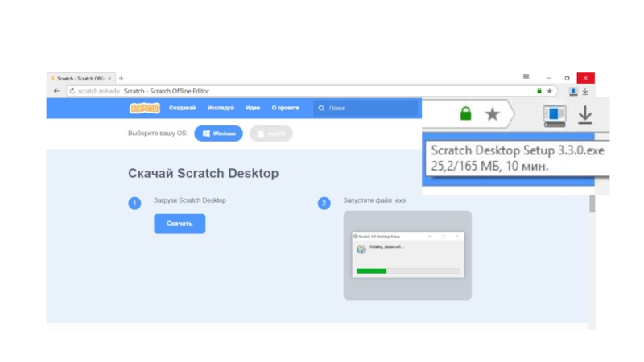Viewport: 644px width, 362px height.
Task: Click the installer screenshot preview image
Action: pos(407,255)
